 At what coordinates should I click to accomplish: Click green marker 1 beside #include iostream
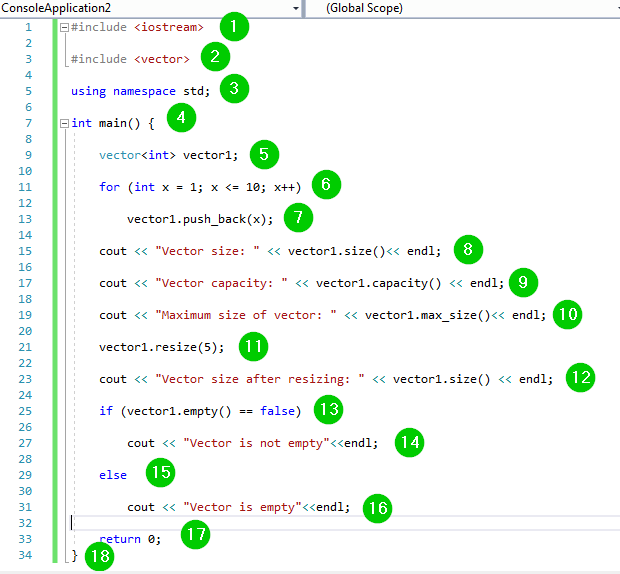(232, 26)
